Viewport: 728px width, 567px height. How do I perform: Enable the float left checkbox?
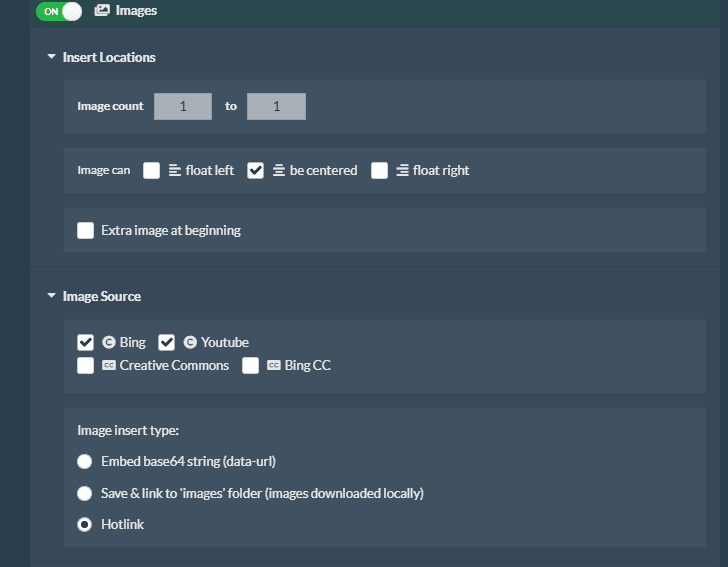click(151, 170)
